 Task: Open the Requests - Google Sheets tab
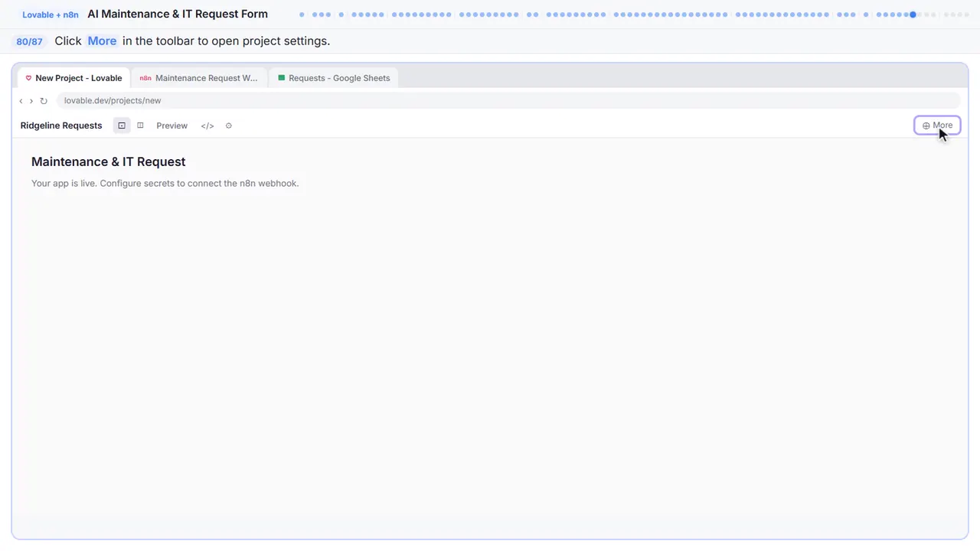[x=334, y=78]
